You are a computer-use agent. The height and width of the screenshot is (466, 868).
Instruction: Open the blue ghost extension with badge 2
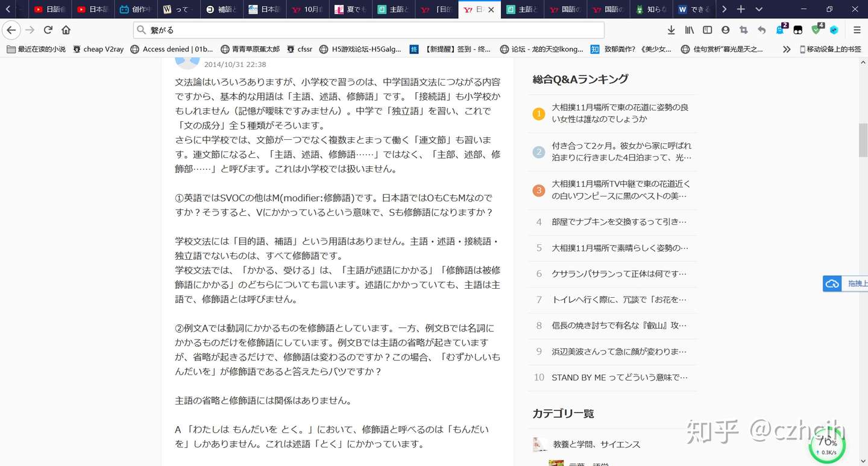[x=781, y=29]
